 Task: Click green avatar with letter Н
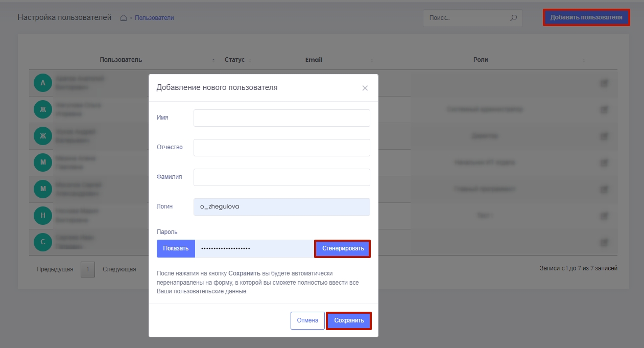tap(43, 216)
